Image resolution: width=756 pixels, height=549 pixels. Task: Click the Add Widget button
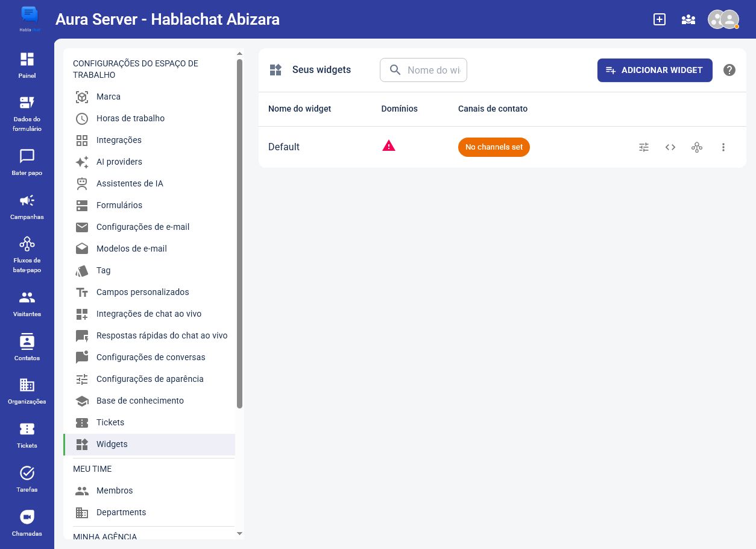pos(655,70)
